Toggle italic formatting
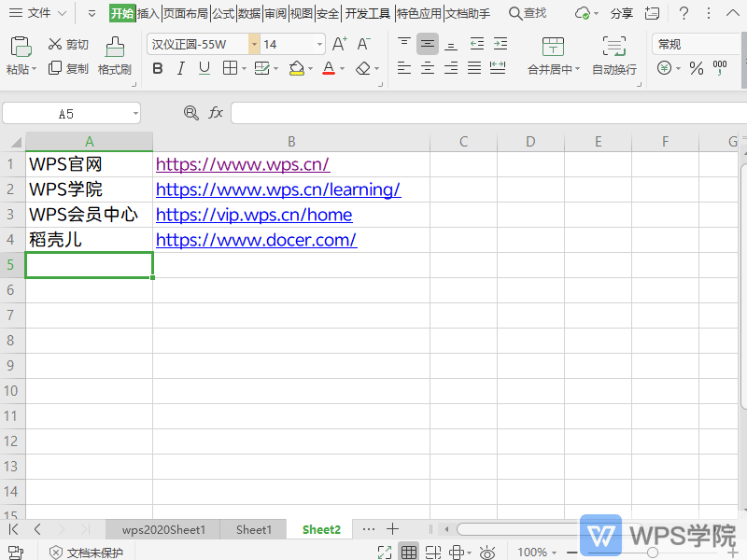747x560 pixels. [179, 68]
